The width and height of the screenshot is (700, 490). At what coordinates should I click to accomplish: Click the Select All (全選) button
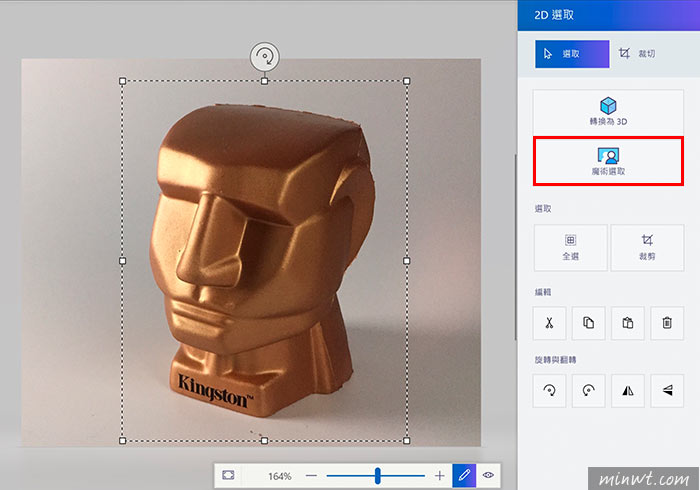(570, 248)
